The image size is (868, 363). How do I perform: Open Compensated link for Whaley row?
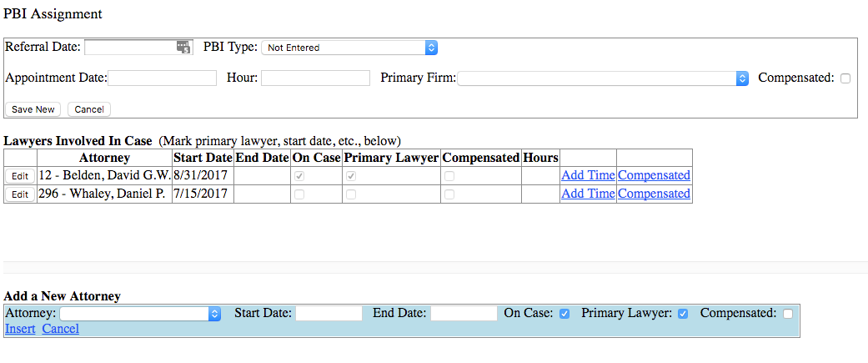(x=654, y=194)
